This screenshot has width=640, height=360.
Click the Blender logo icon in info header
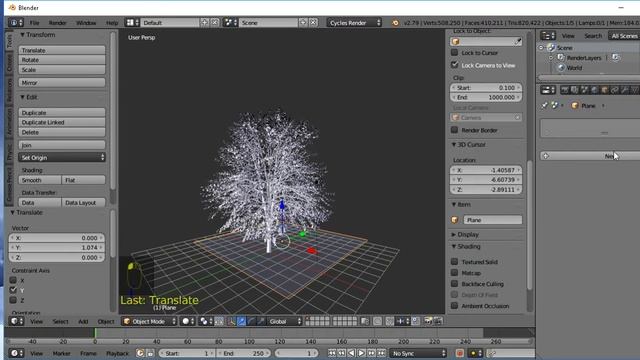(x=395, y=23)
